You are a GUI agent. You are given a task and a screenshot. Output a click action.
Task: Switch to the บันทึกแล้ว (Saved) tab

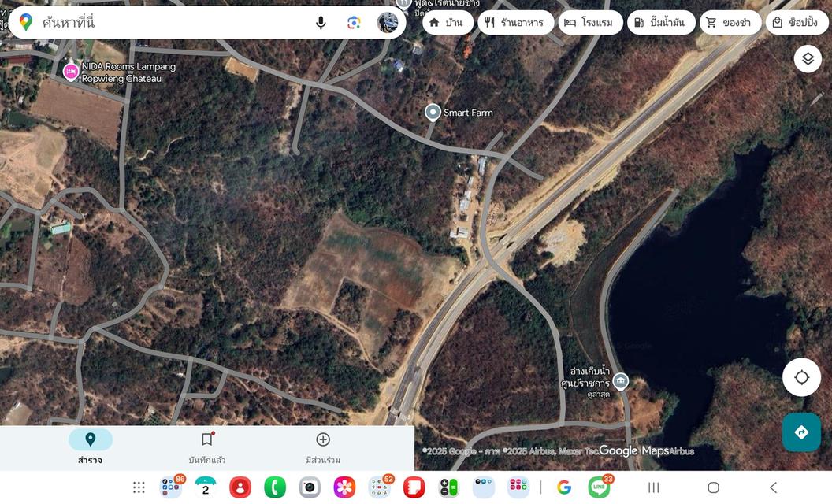(207, 447)
